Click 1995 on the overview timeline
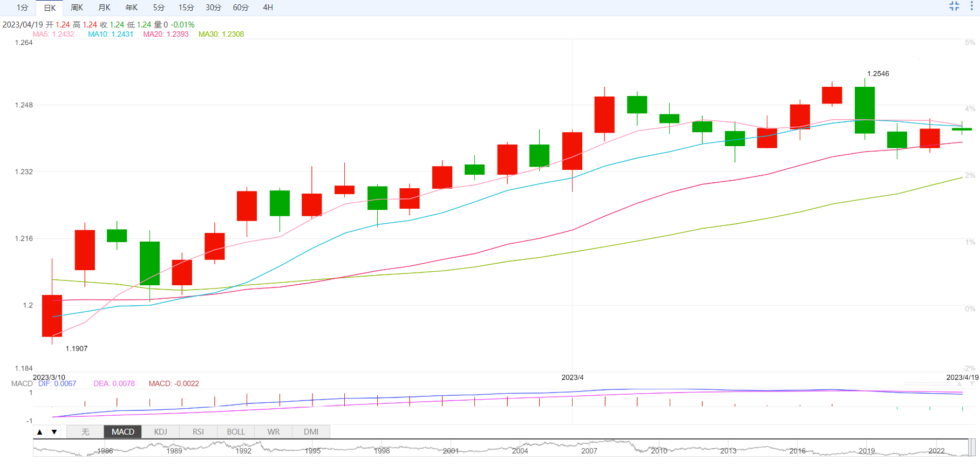 [313, 451]
